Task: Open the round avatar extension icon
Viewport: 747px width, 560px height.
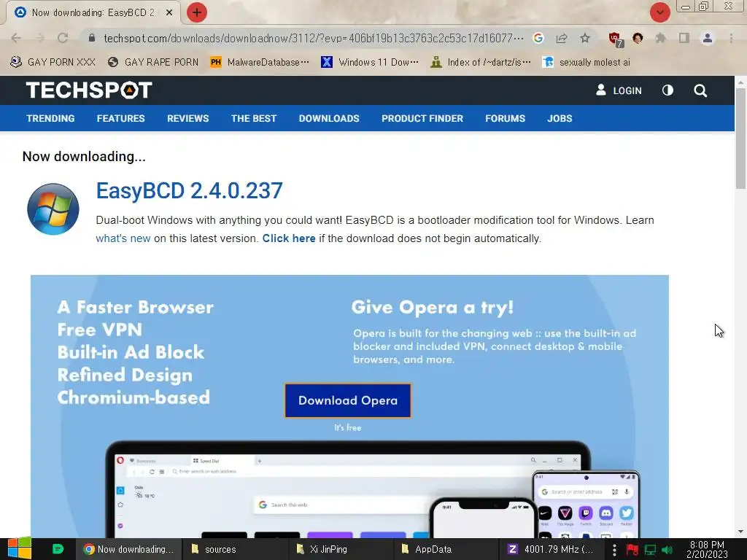Action: tap(638, 38)
